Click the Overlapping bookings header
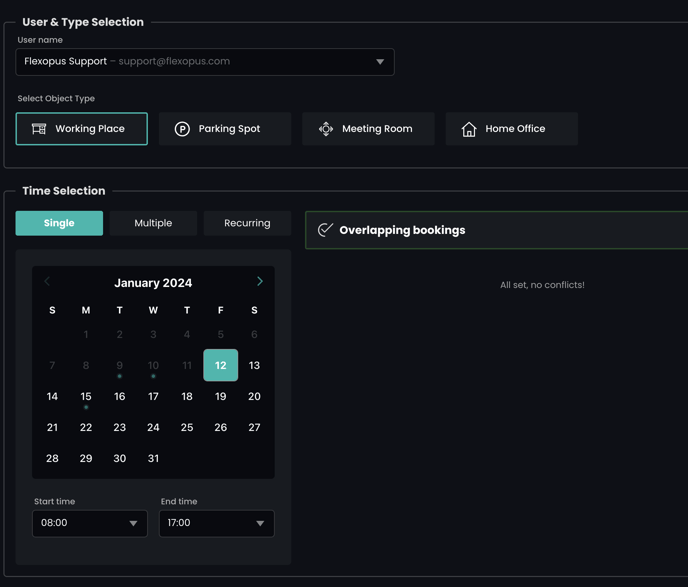Image resolution: width=688 pixels, height=587 pixels. (402, 230)
